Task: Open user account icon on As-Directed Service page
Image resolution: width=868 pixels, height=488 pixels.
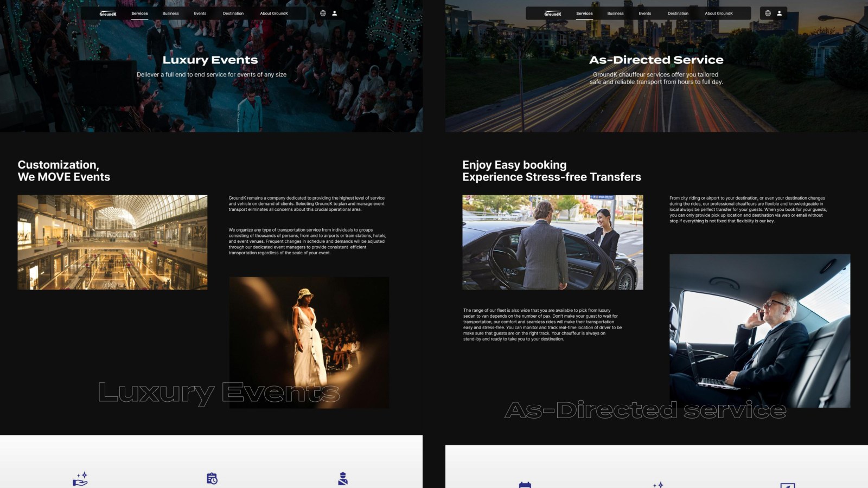Action: (x=780, y=13)
